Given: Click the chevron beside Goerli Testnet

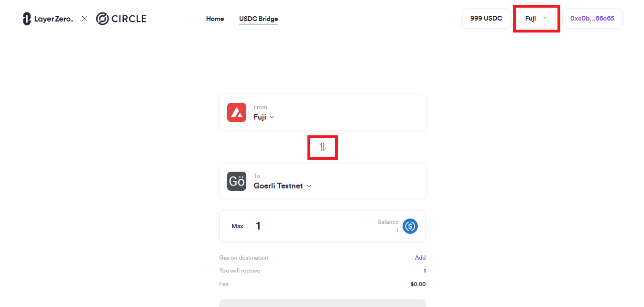Looking at the screenshot, I should pyautogui.click(x=309, y=186).
